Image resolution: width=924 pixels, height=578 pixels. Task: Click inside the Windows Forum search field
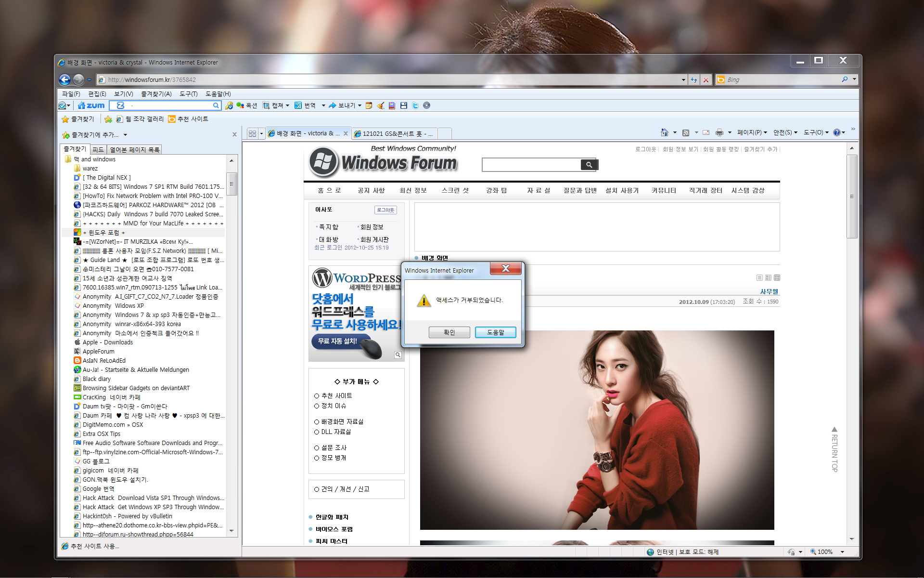(531, 165)
